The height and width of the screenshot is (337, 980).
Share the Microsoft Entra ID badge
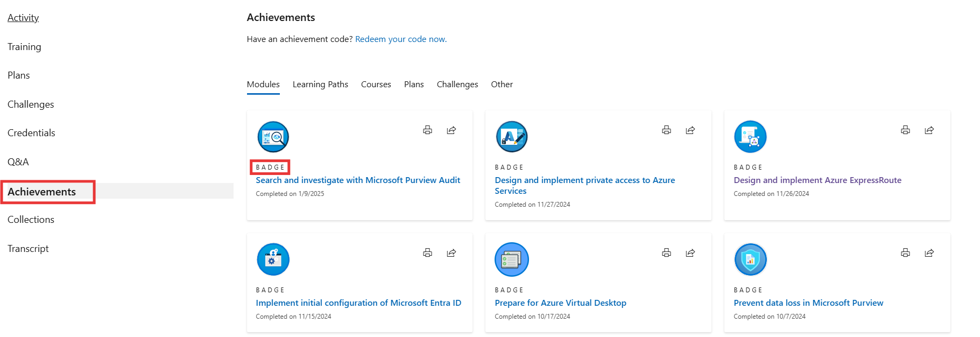(x=452, y=252)
